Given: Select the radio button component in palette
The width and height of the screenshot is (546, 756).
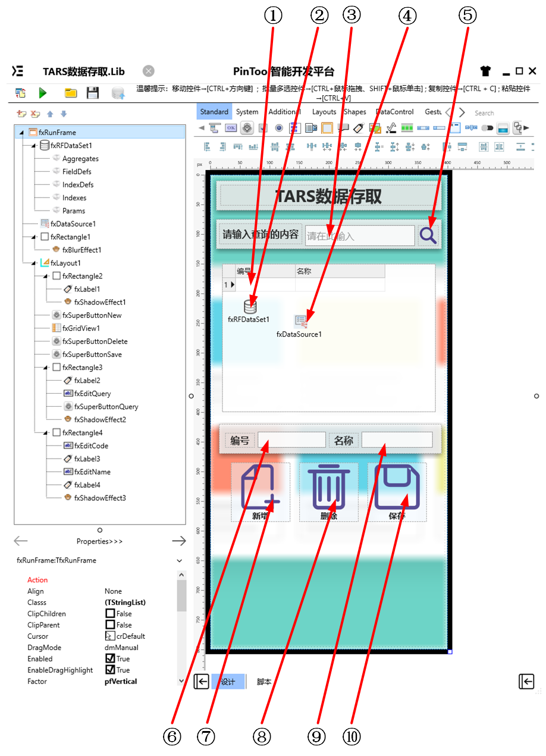Looking at the screenshot, I should point(279,128).
